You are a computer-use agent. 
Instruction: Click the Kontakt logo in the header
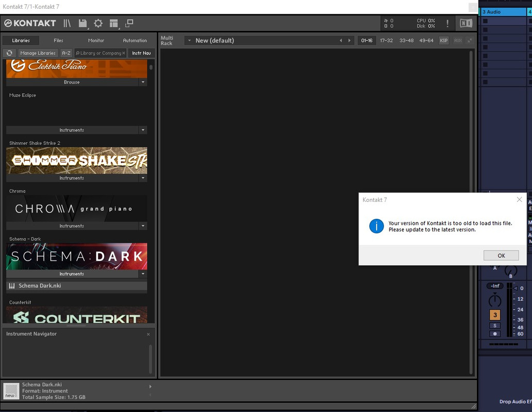(30, 23)
